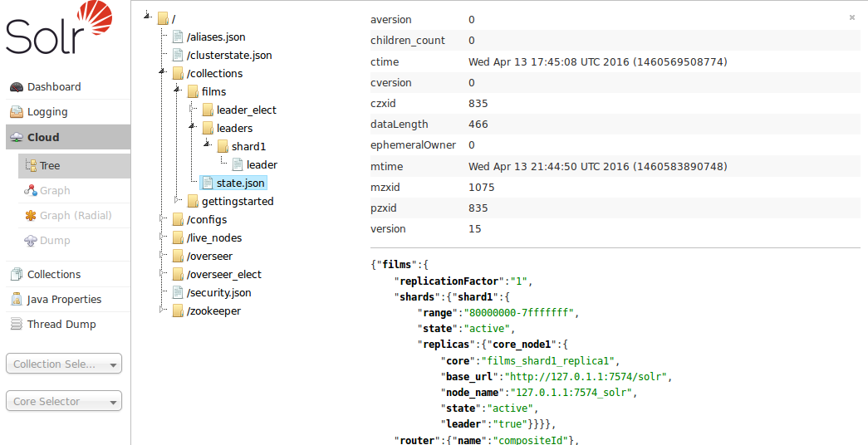The height and width of the screenshot is (445, 868).
Task: Click the Dump icon in Cloud submenu
Action: [31, 241]
